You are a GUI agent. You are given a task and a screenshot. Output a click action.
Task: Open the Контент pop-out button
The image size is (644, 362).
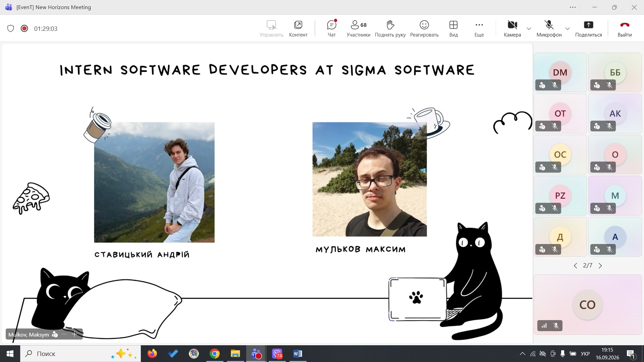click(298, 28)
